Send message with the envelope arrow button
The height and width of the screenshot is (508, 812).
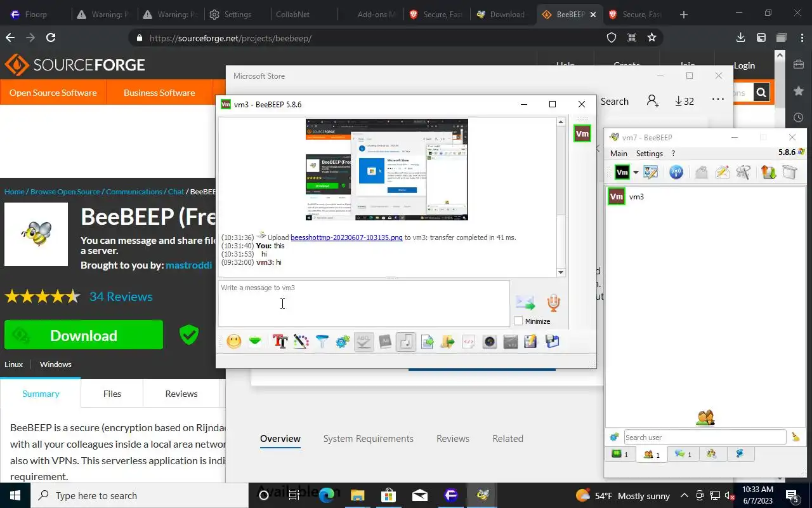coord(525,303)
